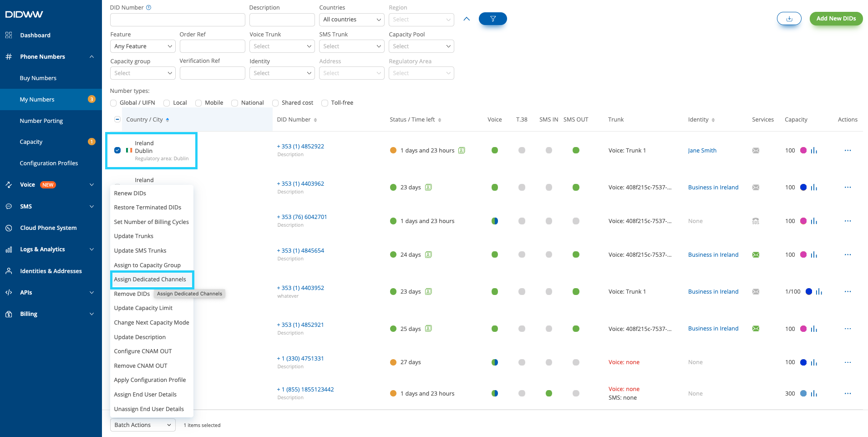Toggle Local number type checkbox

point(167,103)
